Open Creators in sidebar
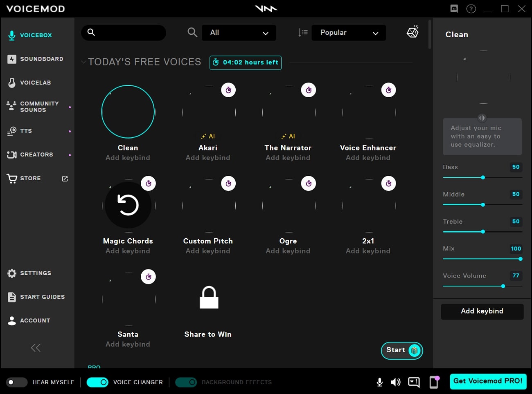Image resolution: width=532 pixels, height=394 pixels. (30, 154)
